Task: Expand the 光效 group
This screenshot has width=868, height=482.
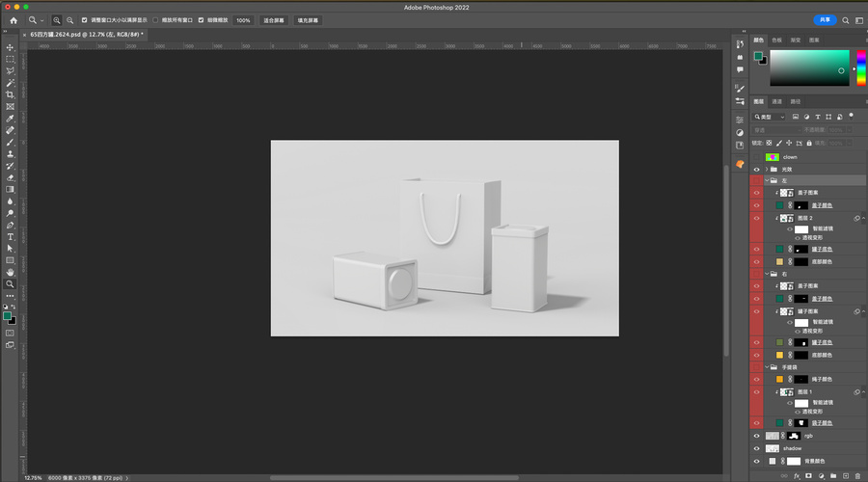Action: click(767, 170)
